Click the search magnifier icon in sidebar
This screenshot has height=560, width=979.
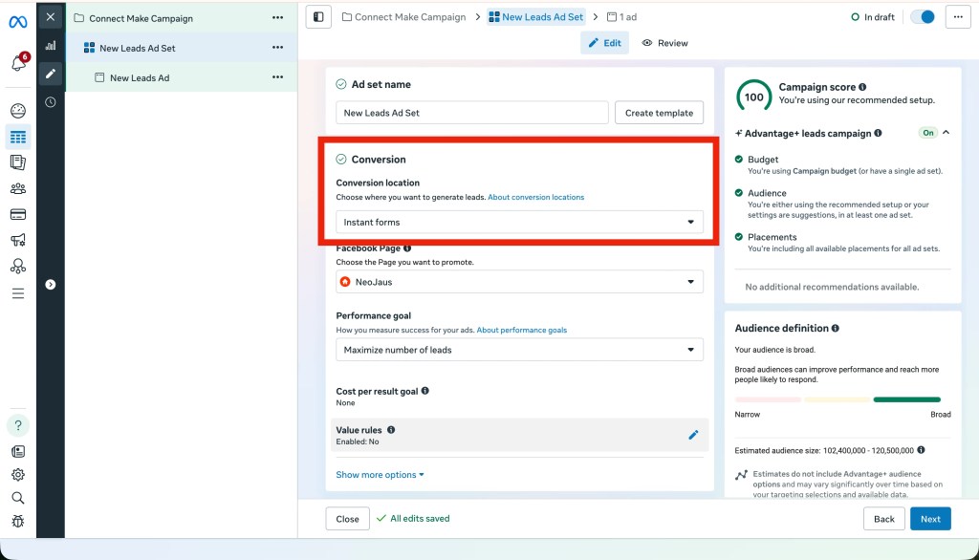tap(17, 498)
